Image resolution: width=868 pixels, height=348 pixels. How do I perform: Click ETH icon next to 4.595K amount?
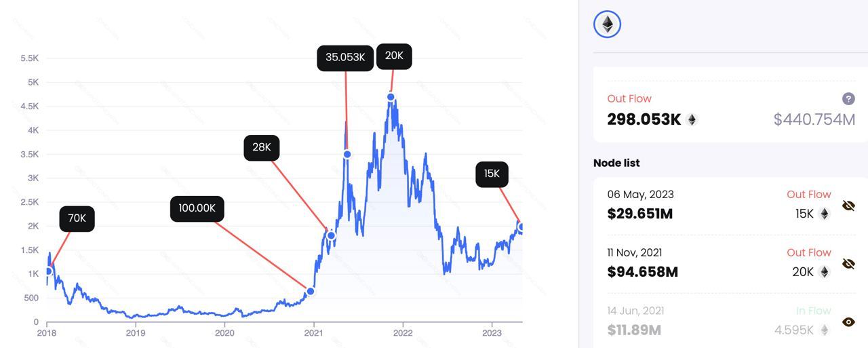825,330
